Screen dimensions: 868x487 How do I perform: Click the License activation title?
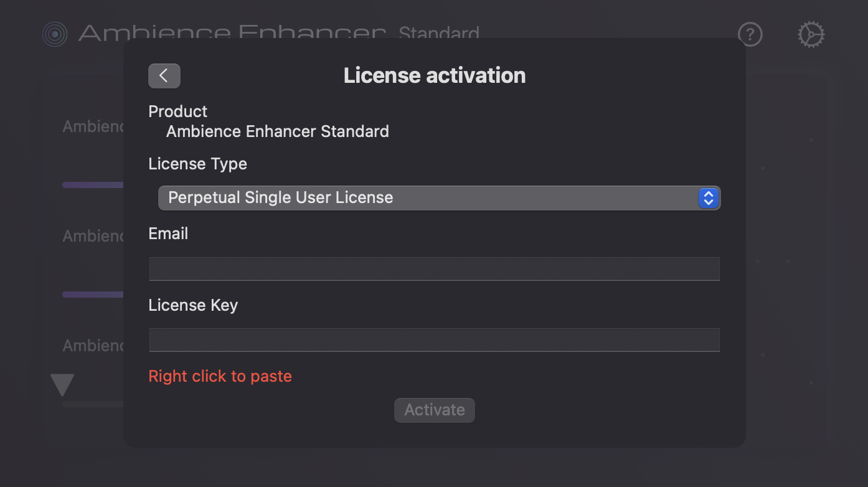point(434,75)
